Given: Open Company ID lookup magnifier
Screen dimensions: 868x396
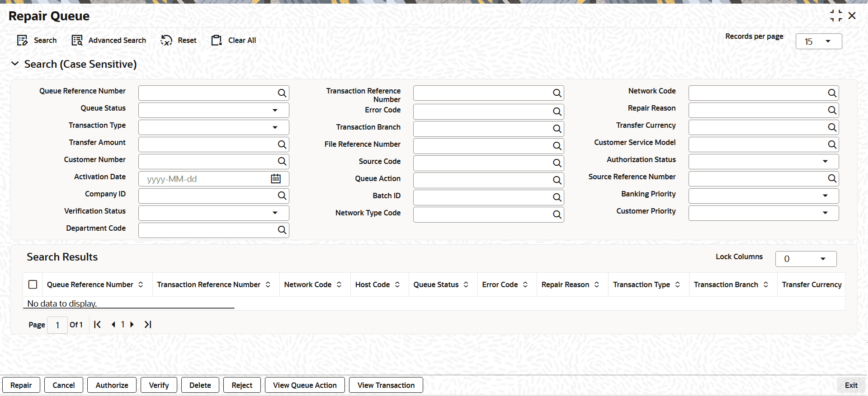Looking at the screenshot, I should pos(282,196).
